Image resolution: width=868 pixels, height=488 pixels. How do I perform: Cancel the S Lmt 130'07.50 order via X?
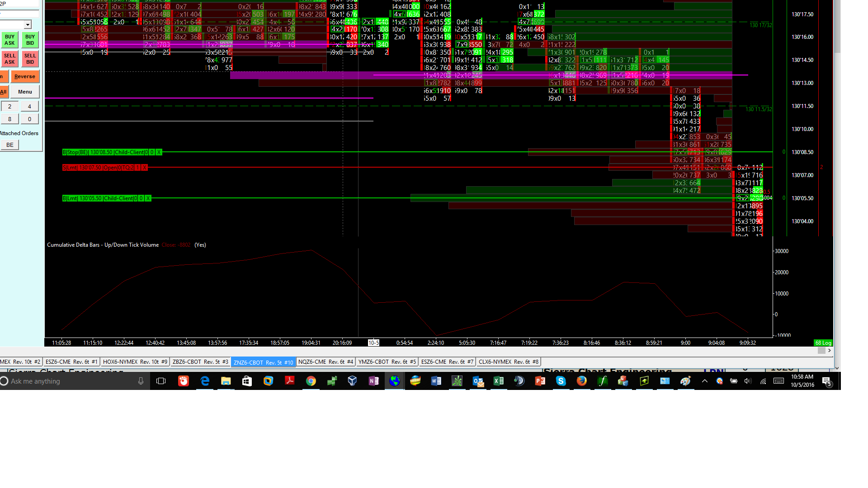pos(145,168)
